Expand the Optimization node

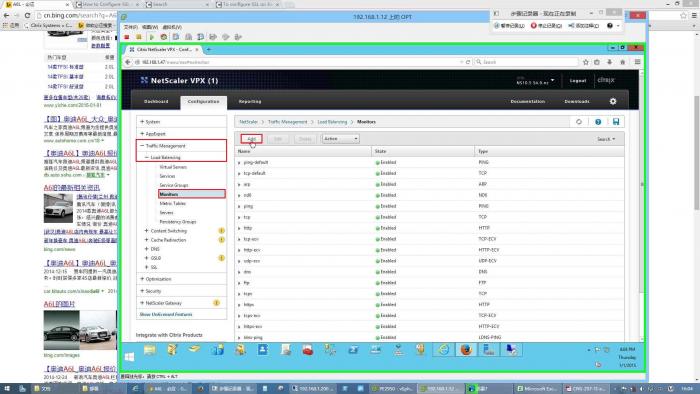point(142,279)
